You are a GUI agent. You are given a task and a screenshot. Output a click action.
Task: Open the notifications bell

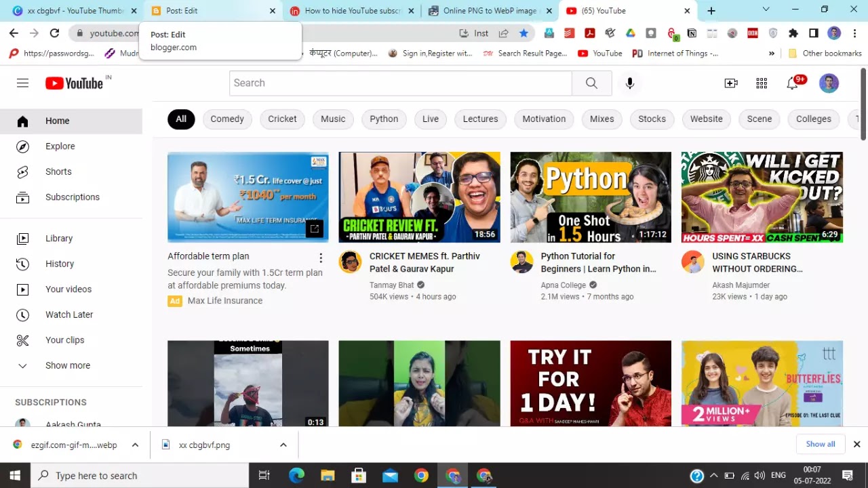click(x=792, y=83)
